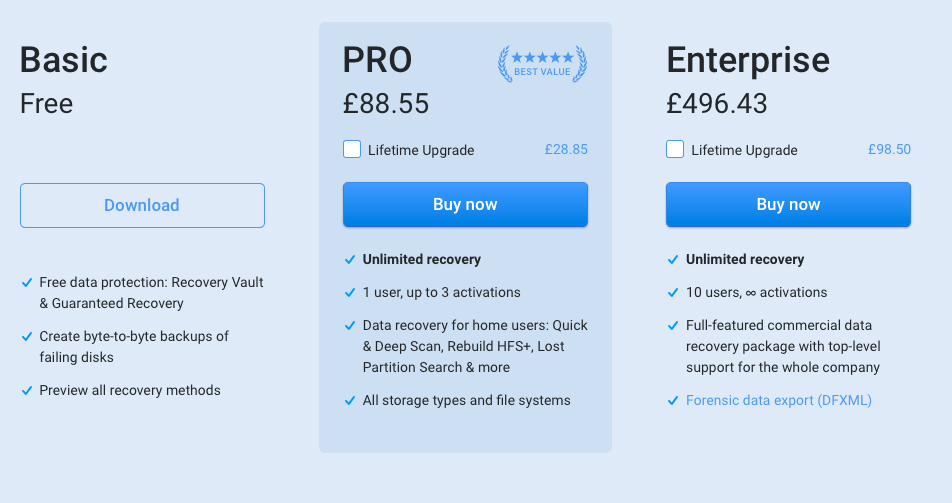Buy the Enterprise plan now
952x503 pixels.
(788, 205)
